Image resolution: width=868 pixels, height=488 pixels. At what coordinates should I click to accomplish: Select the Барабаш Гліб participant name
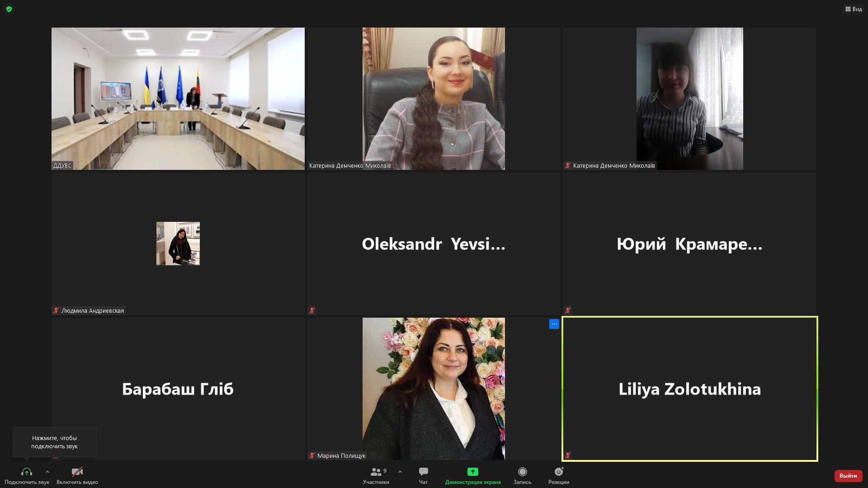point(178,389)
